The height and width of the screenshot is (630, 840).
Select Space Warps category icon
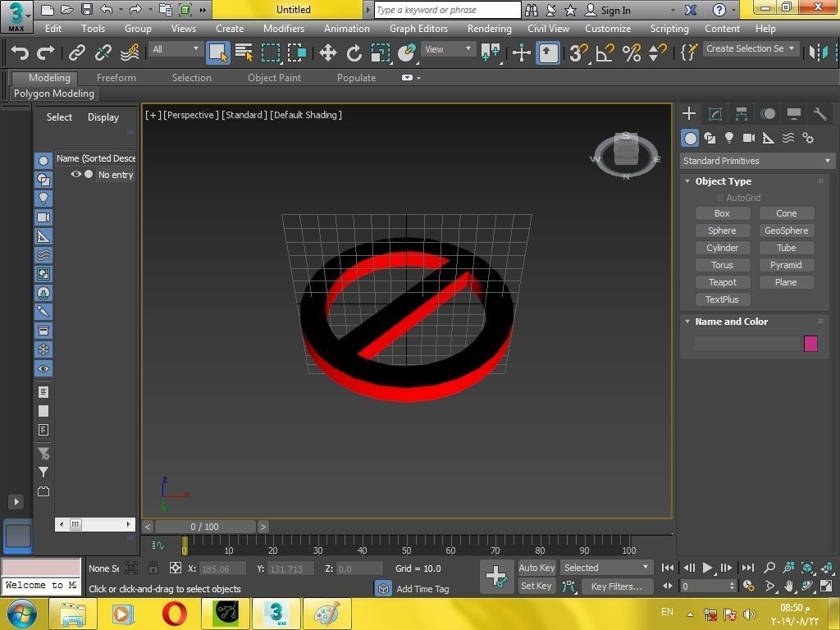[788, 138]
